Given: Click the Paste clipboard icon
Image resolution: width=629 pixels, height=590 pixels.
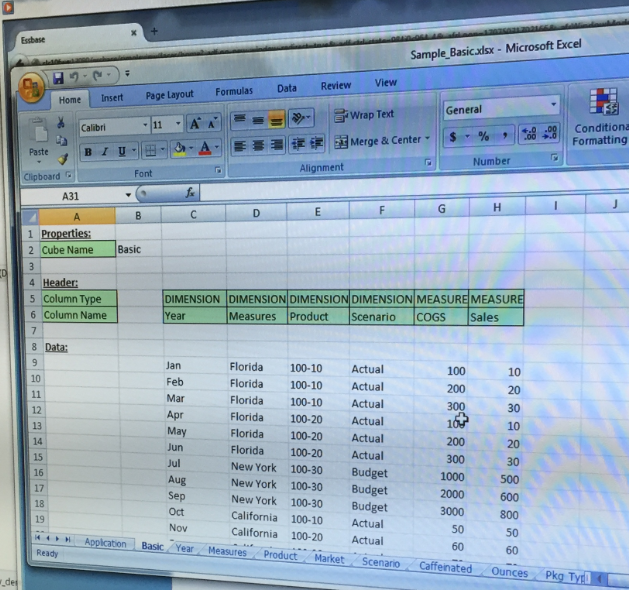Looking at the screenshot, I should click(38, 130).
